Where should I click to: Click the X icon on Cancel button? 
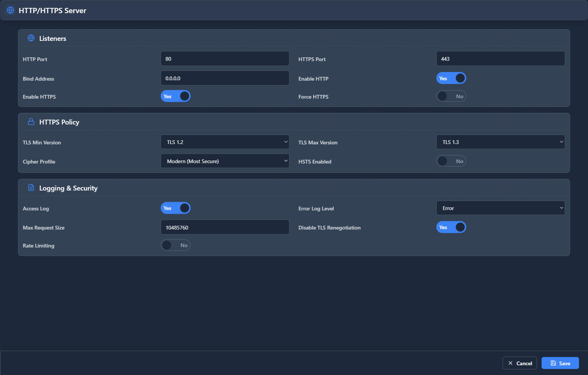[x=510, y=363]
